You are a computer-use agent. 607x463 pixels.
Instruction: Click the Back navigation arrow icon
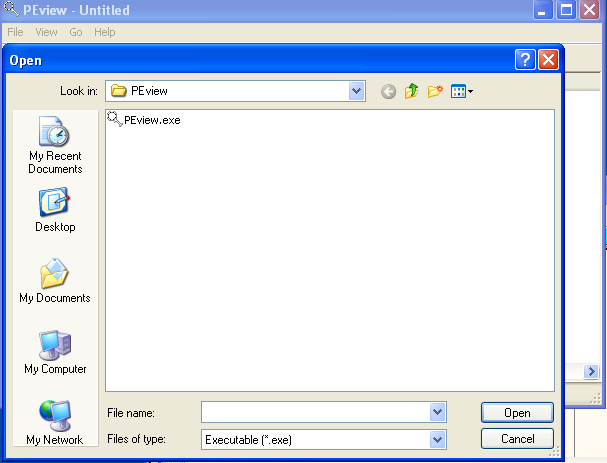click(x=388, y=92)
